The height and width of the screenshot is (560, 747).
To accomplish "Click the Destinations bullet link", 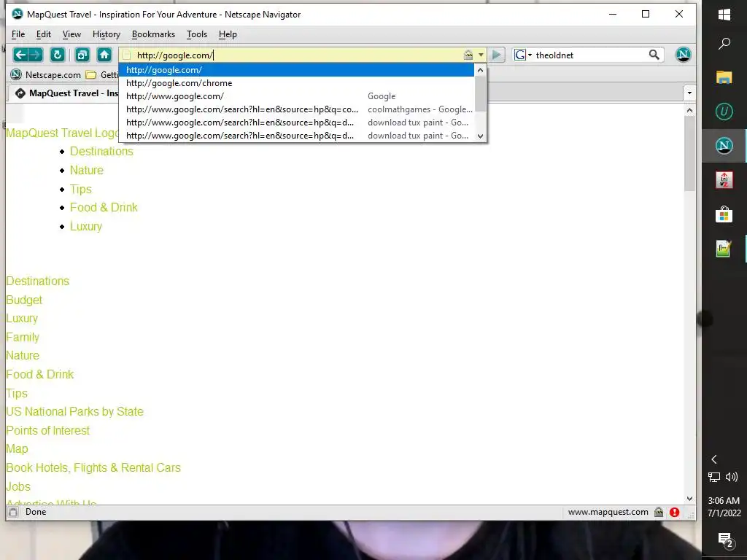I will click(101, 152).
